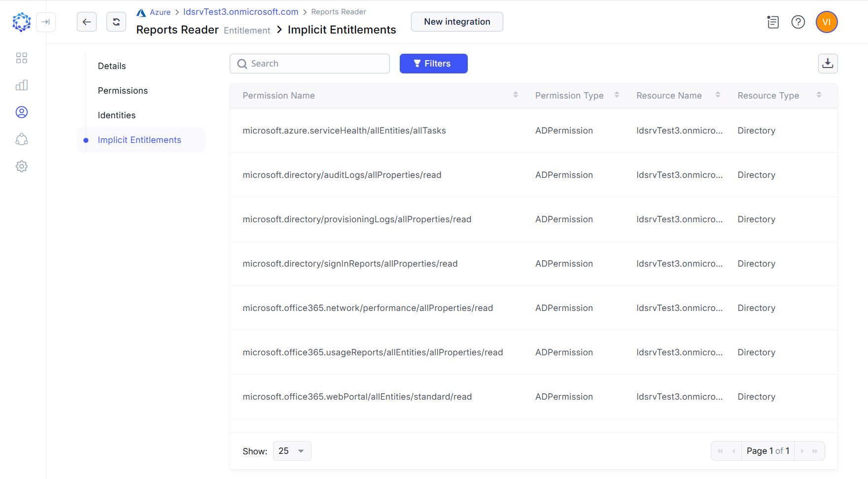The width and height of the screenshot is (868, 479).
Task: Open the identities user icon in sidebar
Action: coord(22,112)
